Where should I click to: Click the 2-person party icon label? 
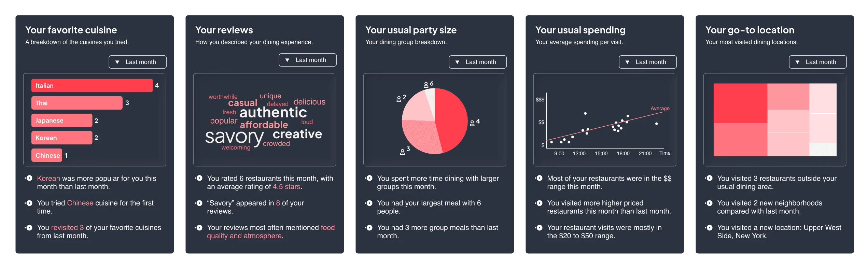pos(401,98)
